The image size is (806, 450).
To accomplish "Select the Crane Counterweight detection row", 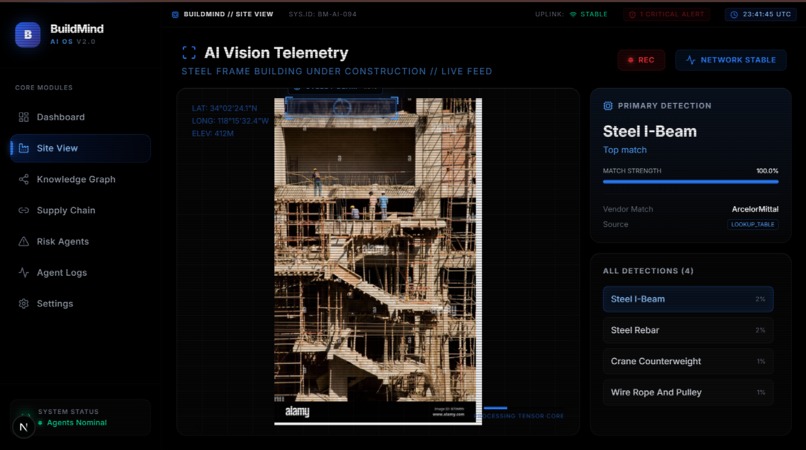I will point(688,361).
